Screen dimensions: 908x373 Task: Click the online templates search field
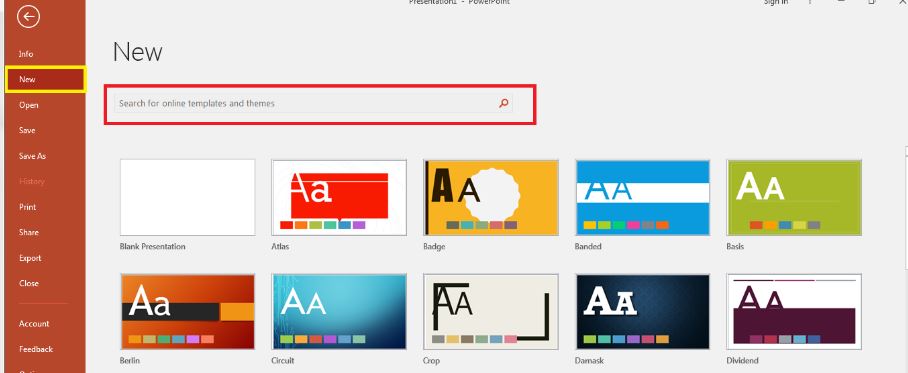[313, 104]
